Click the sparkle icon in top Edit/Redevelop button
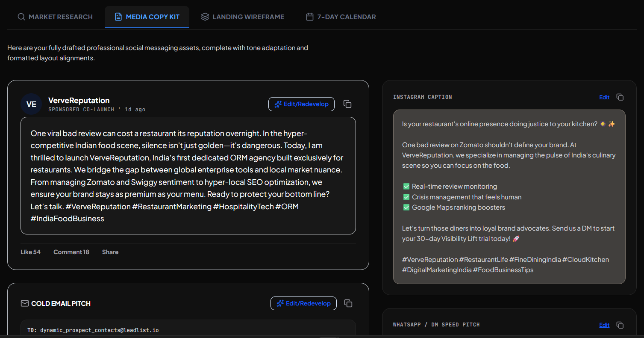 coord(278,104)
